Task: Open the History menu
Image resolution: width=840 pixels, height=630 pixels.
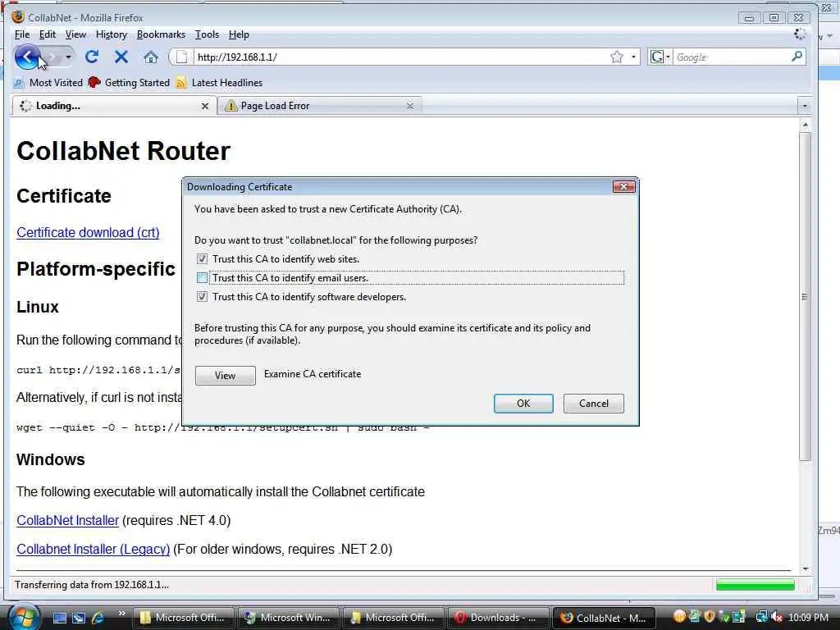Action: [112, 34]
